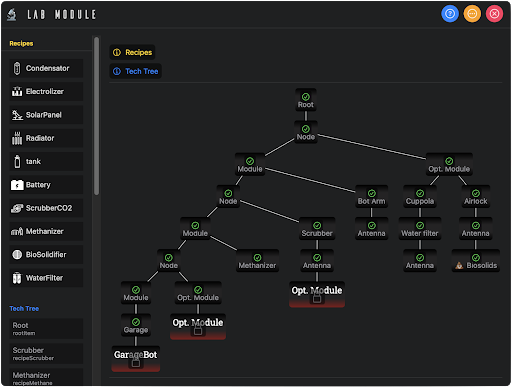Screen dimensions: 512x388
Task: Click the Tech Tree sidebar heading
Action: click(x=24, y=309)
